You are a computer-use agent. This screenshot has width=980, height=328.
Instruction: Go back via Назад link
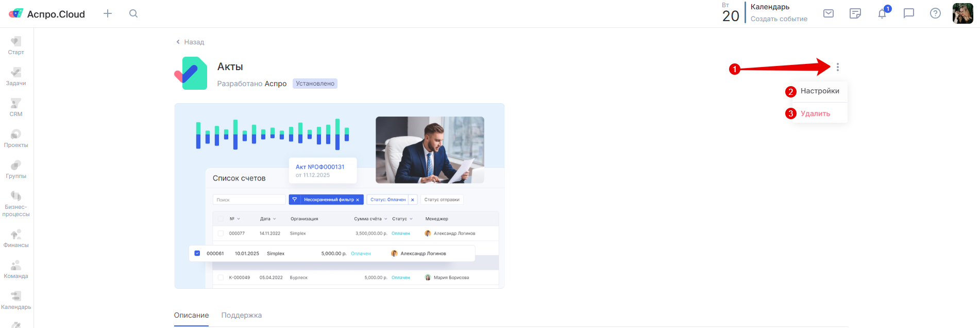(x=190, y=42)
